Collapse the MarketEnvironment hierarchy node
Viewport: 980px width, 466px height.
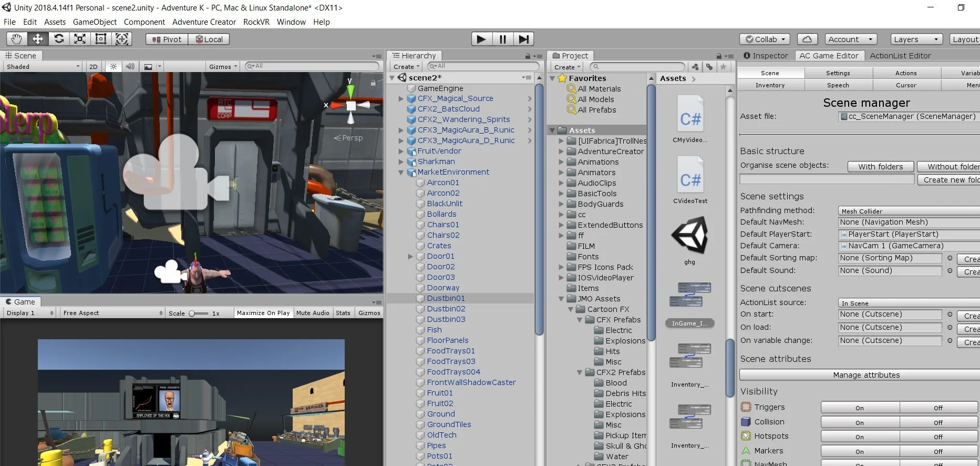coord(401,173)
